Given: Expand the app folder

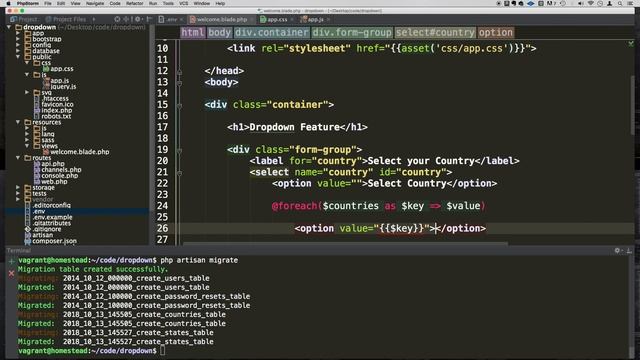Looking at the screenshot, I should click(x=18, y=33).
